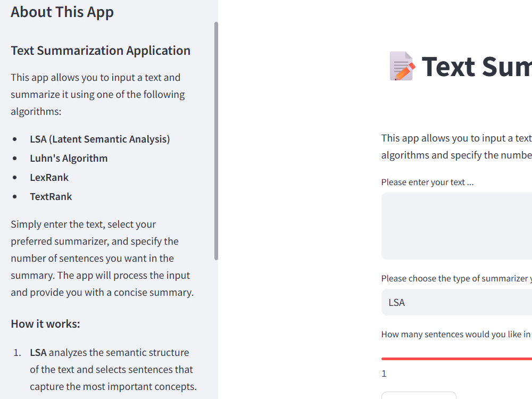Click the 'Text Summarization Application' heading
532x399 pixels.
coord(101,51)
